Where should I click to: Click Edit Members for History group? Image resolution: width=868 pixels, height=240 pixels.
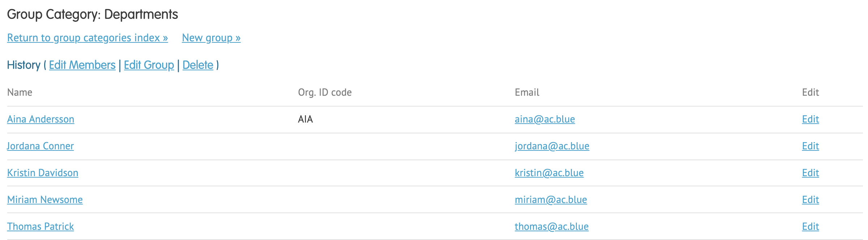(82, 65)
